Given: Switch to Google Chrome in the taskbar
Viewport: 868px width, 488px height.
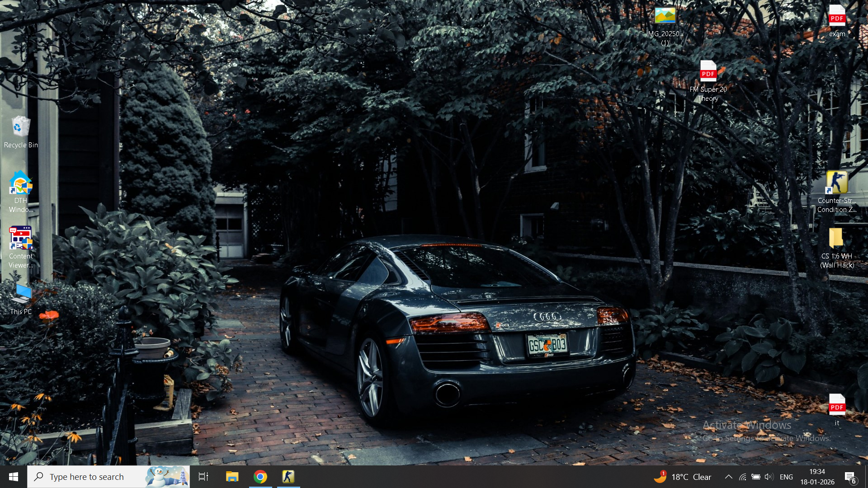Looking at the screenshot, I should click(260, 477).
